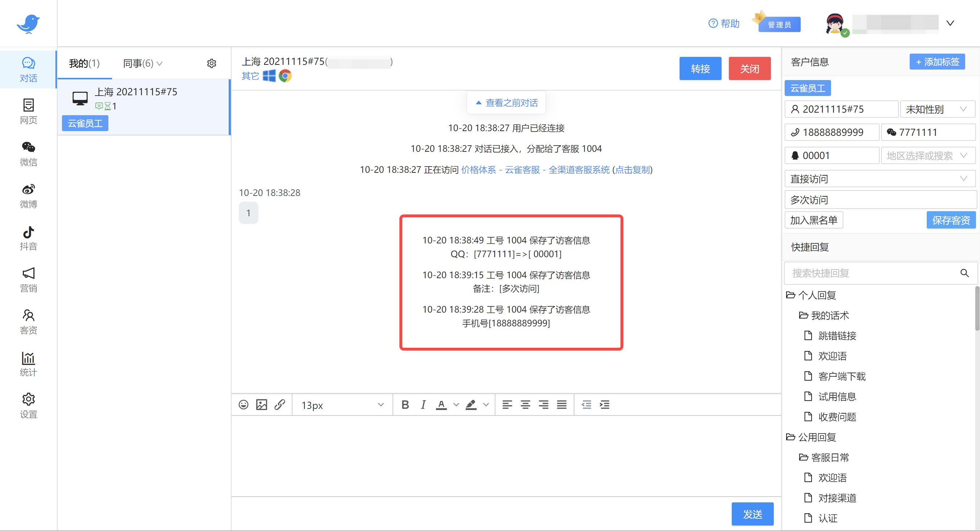Toggle bold text formatting
The height and width of the screenshot is (531, 980).
click(x=405, y=405)
